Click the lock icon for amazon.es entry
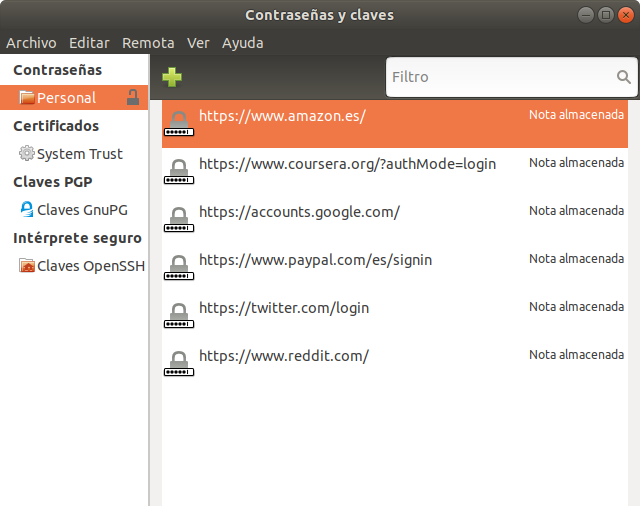640x506 pixels. pos(178,124)
